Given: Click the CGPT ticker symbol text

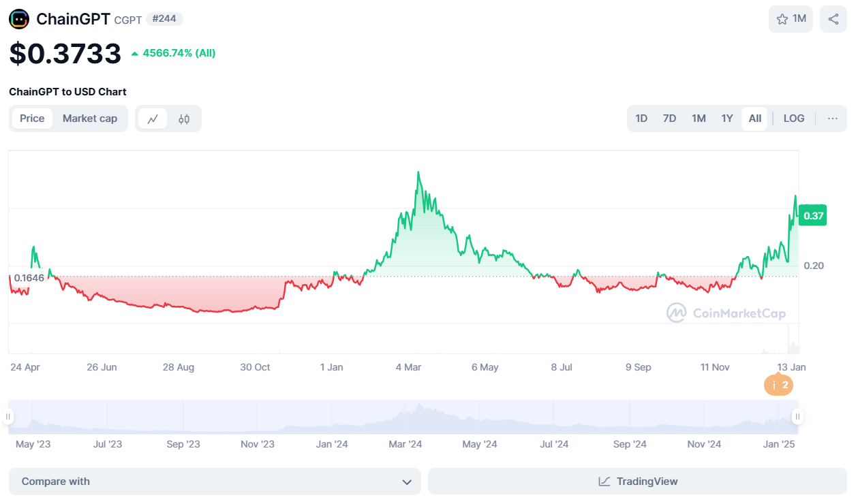Looking at the screenshot, I should 128,20.
